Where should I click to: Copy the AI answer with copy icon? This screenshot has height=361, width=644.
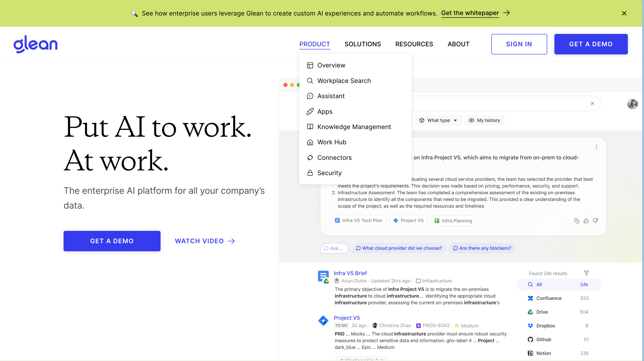pyautogui.click(x=576, y=221)
